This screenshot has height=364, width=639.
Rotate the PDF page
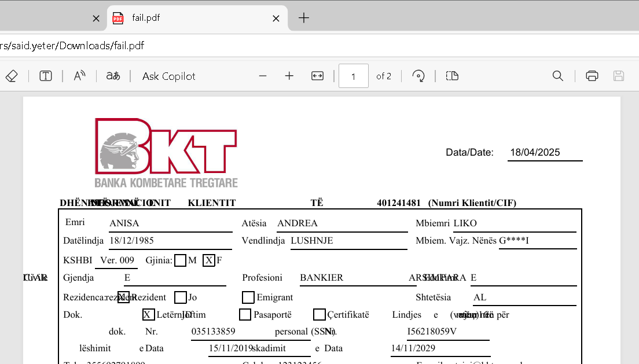[x=418, y=76]
